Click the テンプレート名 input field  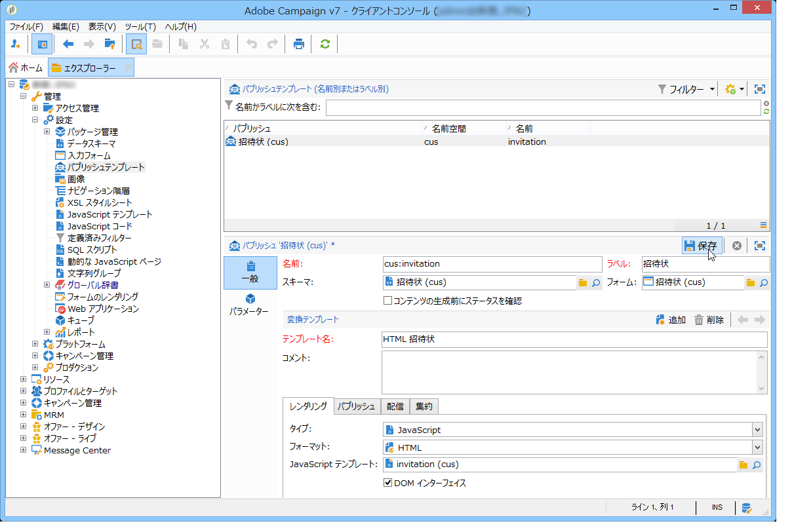click(574, 339)
